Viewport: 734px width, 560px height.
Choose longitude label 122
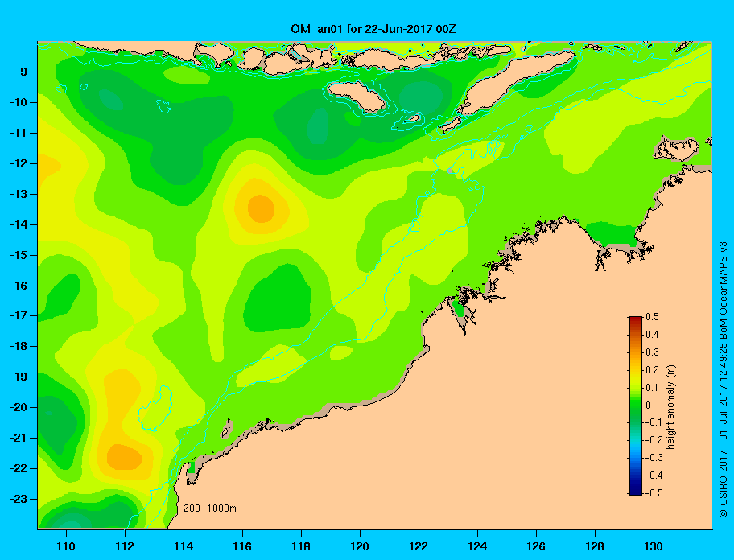[x=419, y=546]
